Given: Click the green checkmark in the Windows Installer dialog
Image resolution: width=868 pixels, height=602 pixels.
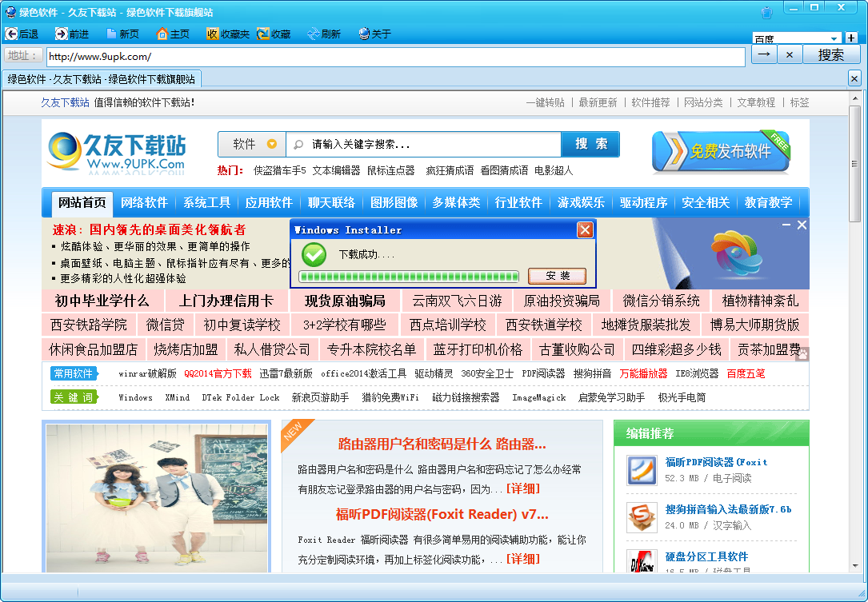Looking at the screenshot, I should pos(314,255).
